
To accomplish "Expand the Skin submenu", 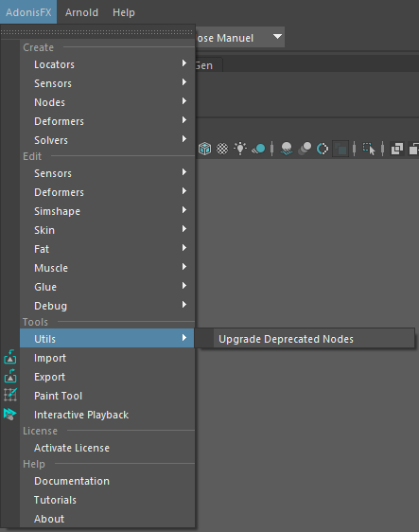I will (x=107, y=230).
